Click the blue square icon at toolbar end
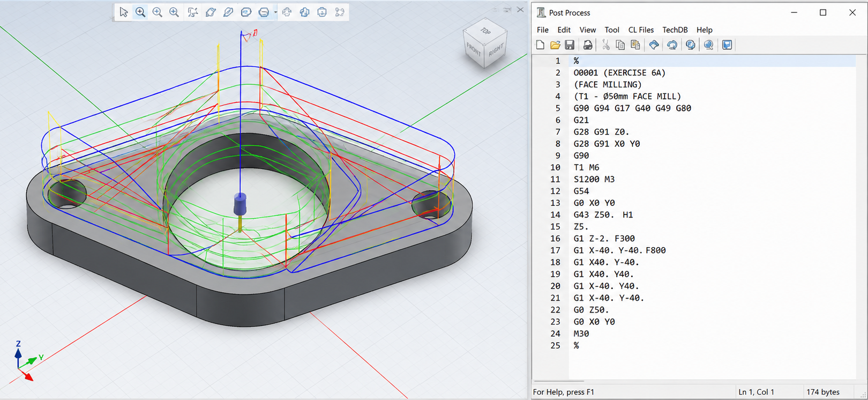This screenshot has height=400, width=868. coord(727,45)
